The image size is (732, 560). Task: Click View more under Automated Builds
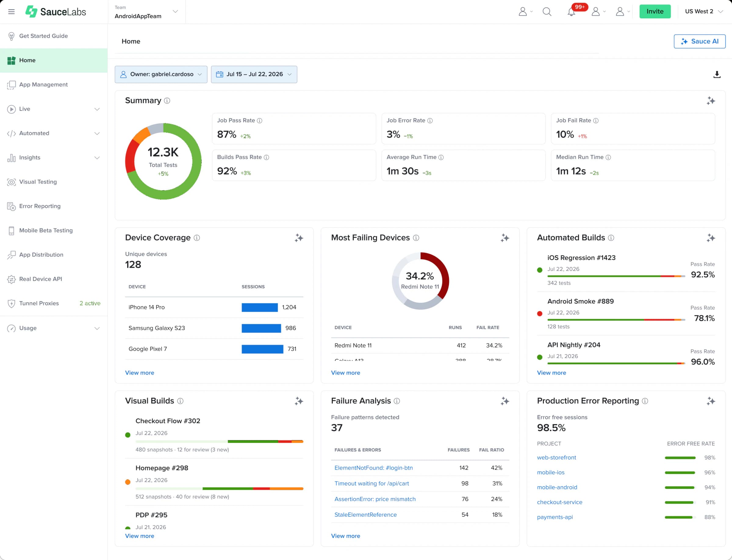(551, 373)
